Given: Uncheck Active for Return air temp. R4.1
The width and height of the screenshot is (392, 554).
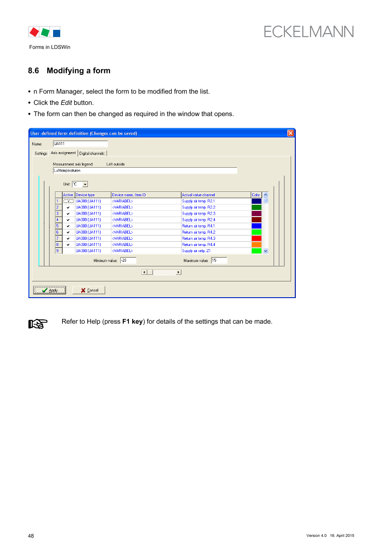Looking at the screenshot, I should pos(68,226).
